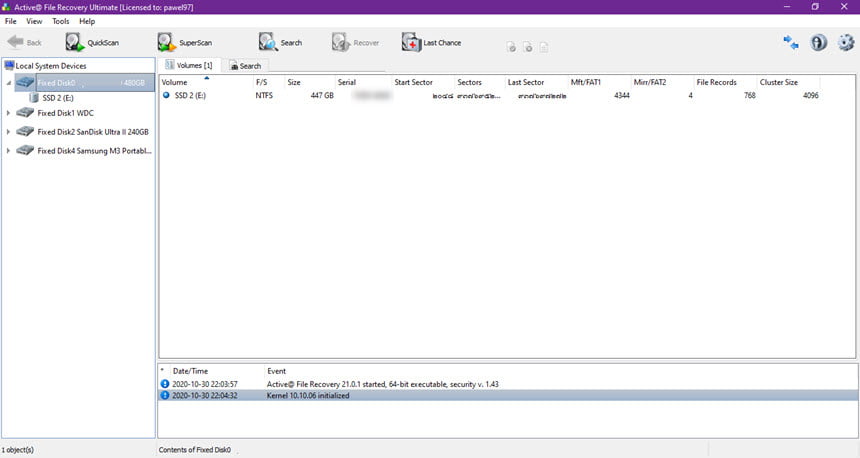Launch the SuperScan tool

click(x=184, y=42)
